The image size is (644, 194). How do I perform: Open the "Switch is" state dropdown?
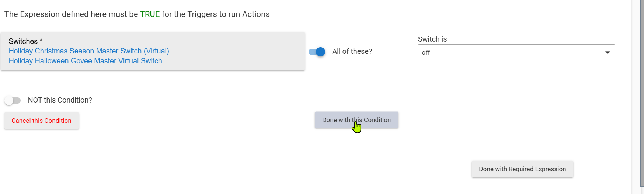click(516, 52)
